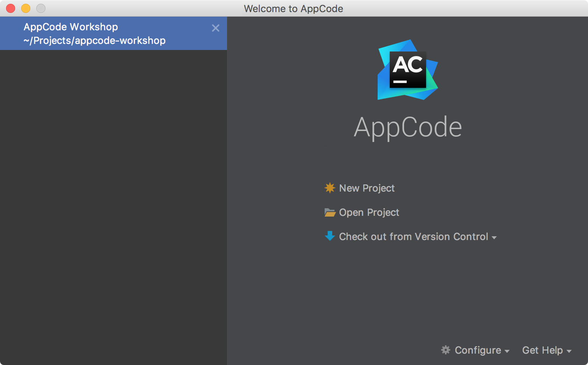The width and height of the screenshot is (588, 365).
Task: Click the "New Project" text link
Action: [367, 188]
